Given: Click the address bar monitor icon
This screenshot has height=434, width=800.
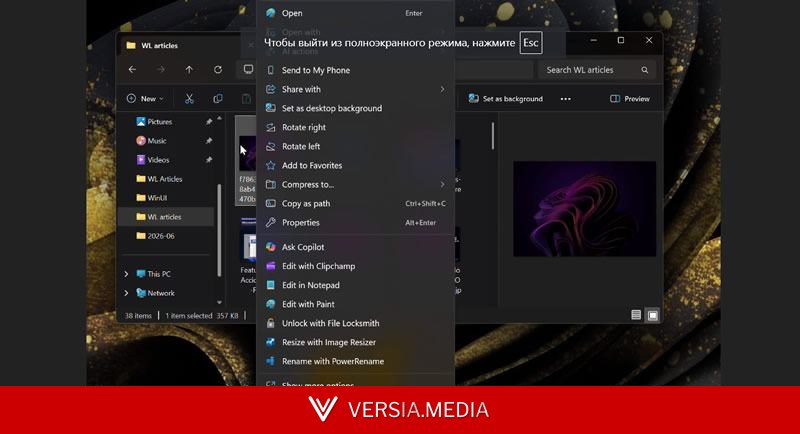Looking at the screenshot, I should tap(248, 69).
